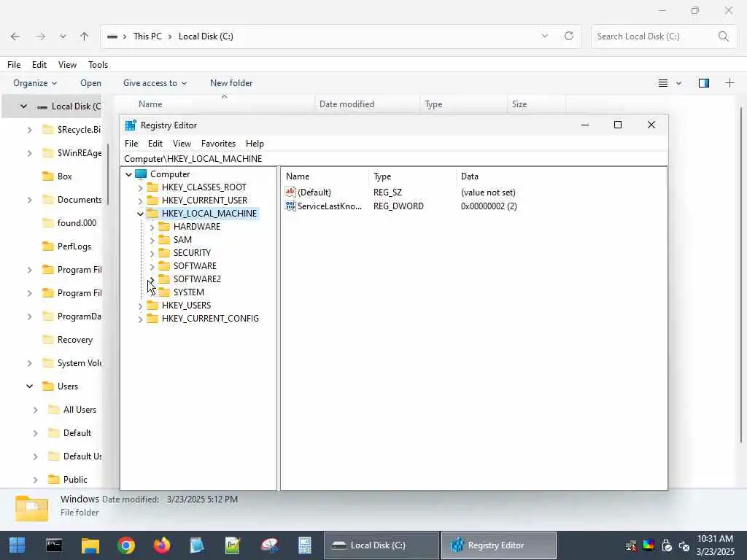This screenshot has width=747, height=560.
Task: Expand the HKEY_CURRENT_USER key
Action: tap(141, 201)
